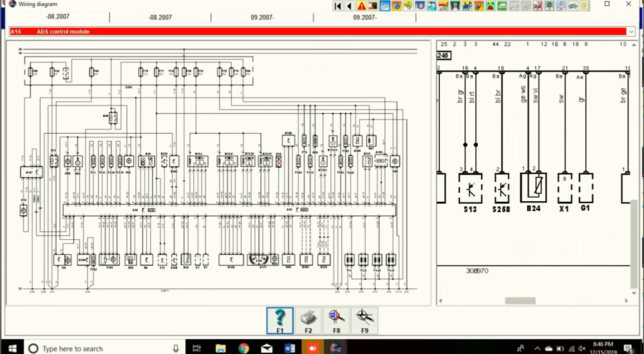
Task: Open the volume control in system tray
Action: (582, 349)
